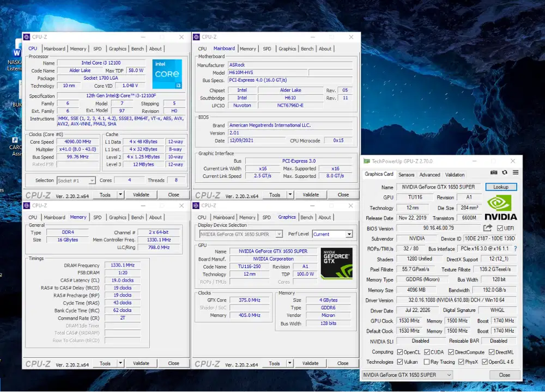Click the Intel Core i3 badge logo
The image size is (545, 392).
click(x=167, y=73)
